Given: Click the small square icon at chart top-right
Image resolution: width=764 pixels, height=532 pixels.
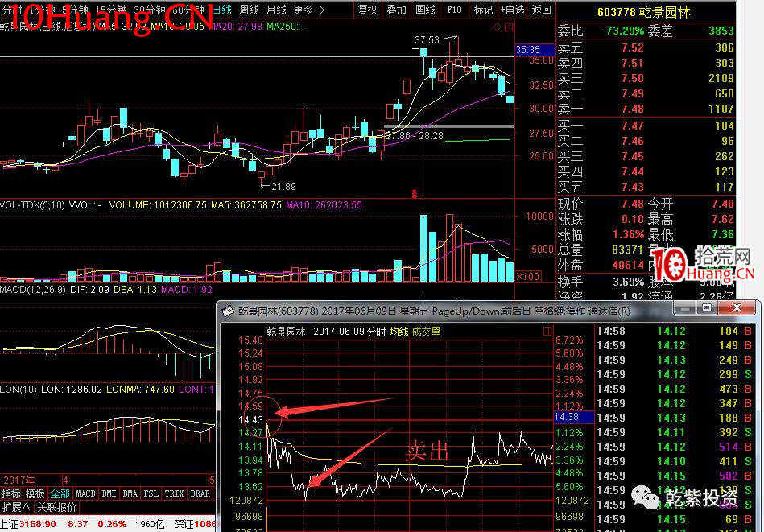Looking at the screenshot, I should 507,27.
